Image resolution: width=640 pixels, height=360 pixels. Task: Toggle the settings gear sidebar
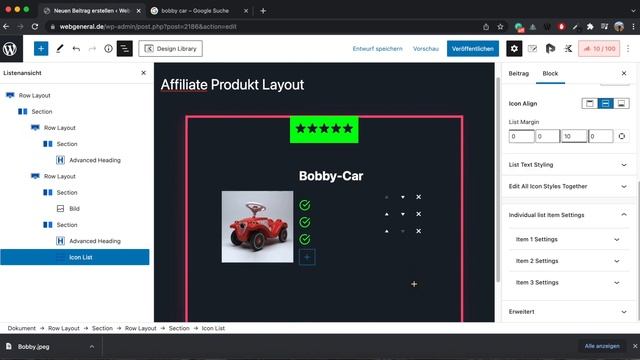click(x=514, y=49)
